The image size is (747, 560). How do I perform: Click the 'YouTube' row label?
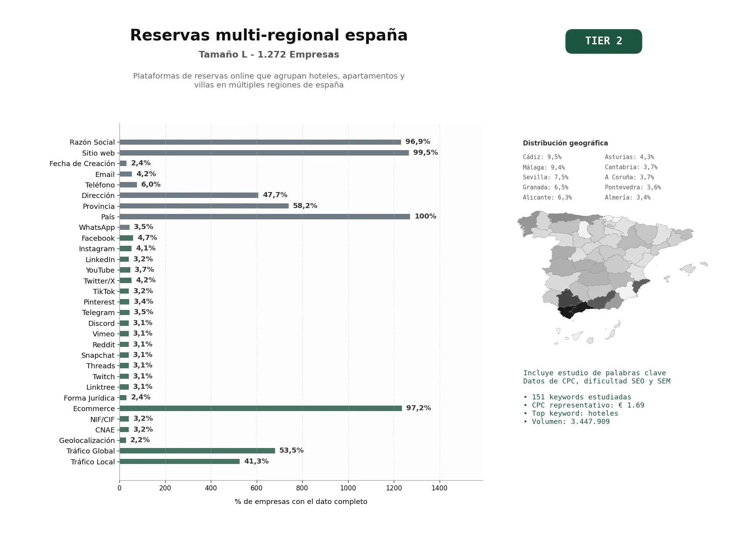(100, 270)
